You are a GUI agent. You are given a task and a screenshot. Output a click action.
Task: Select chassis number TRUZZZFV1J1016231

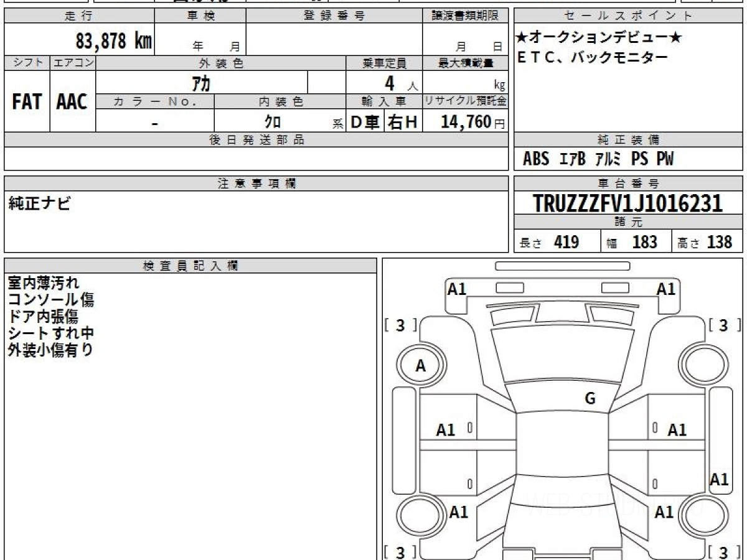click(628, 203)
